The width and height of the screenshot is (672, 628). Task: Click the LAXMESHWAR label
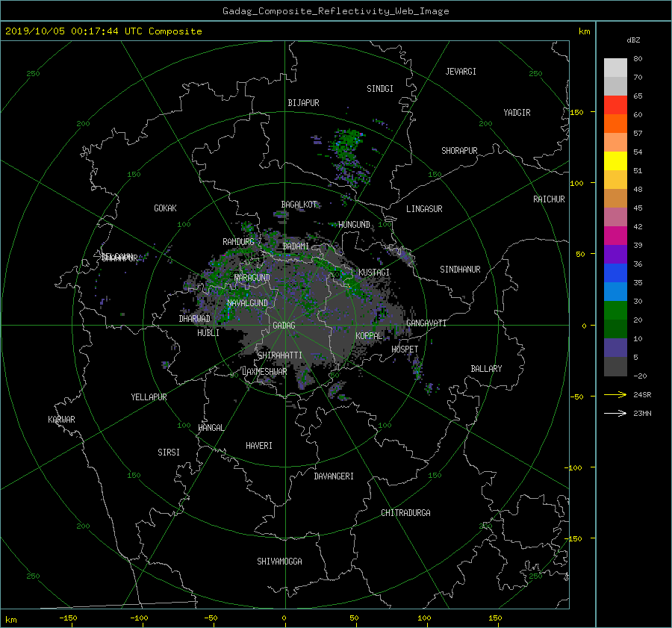coord(264,372)
